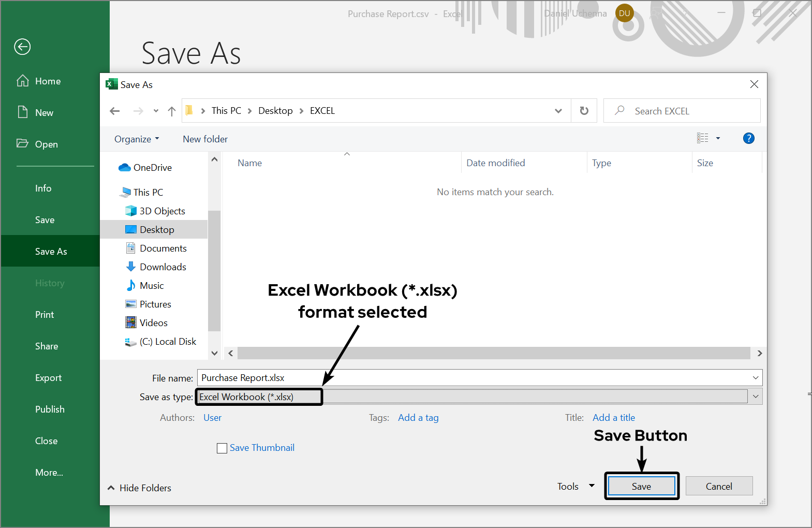The width and height of the screenshot is (812, 528).
Task: Click the Music note icon
Action: 131,285
